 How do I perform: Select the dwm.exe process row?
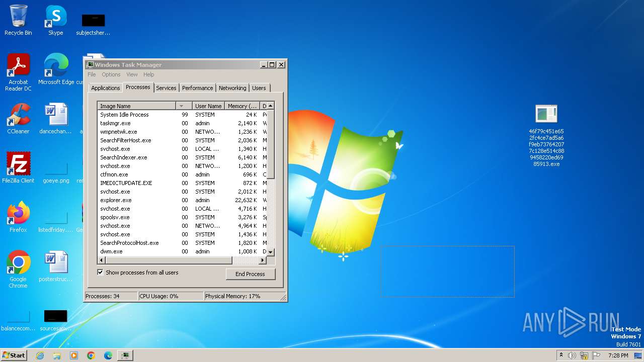(182, 251)
